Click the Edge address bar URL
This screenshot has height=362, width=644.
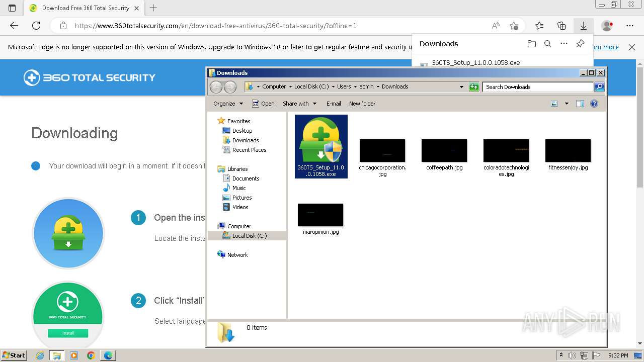pos(215,26)
